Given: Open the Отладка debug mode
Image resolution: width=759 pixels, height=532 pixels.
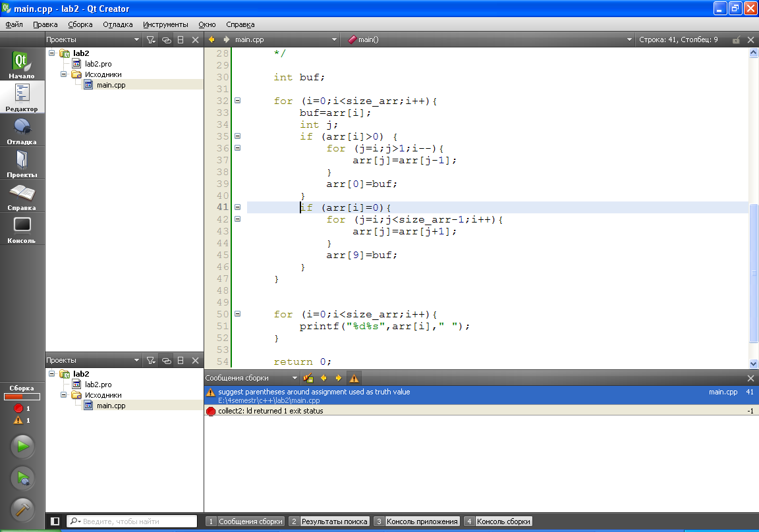Looking at the screenshot, I should [22, 130].
